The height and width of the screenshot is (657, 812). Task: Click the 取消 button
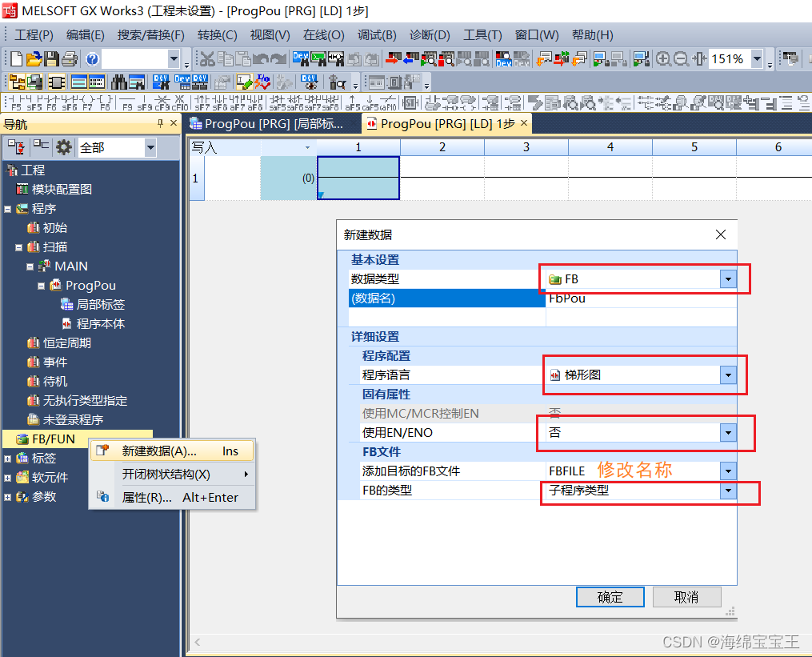(686, 597)
